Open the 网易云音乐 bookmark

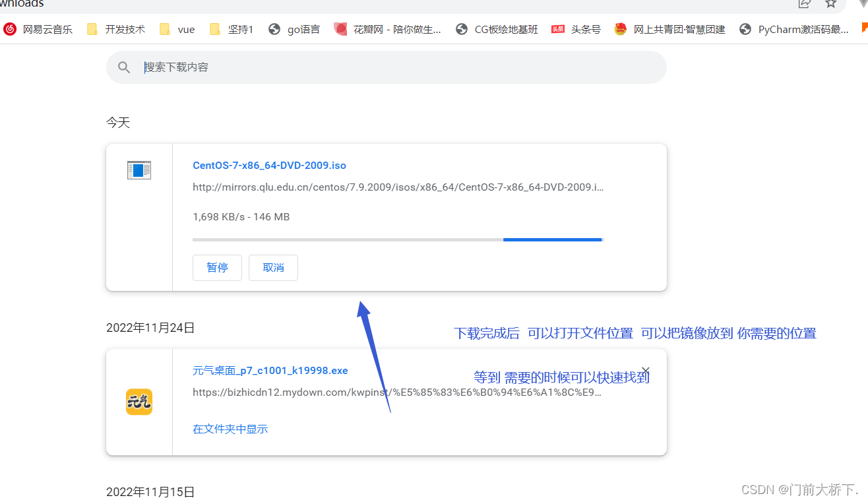point(38,30)
